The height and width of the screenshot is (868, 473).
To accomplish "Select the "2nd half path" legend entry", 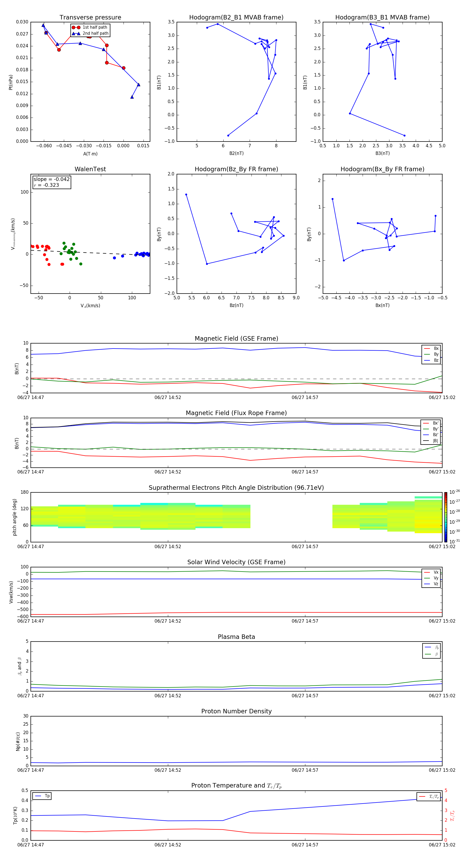I will point(90,33).
